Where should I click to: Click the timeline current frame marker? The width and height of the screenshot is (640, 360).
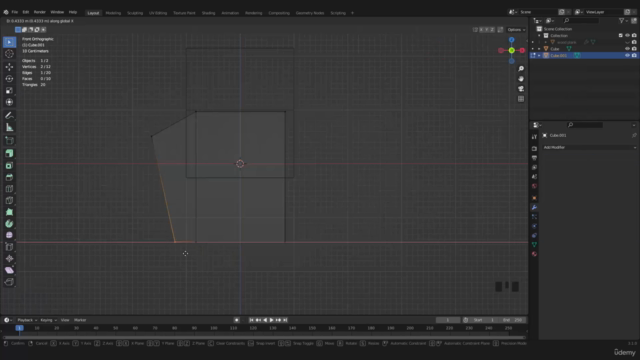[19, 328]
